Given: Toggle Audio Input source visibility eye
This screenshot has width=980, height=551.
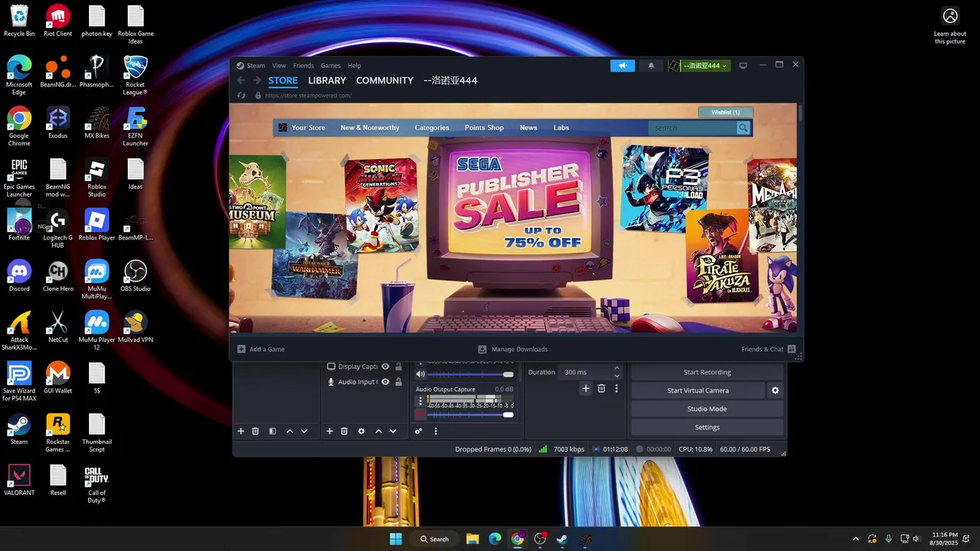Looking at the screenshot, I should tap(386, 382).
